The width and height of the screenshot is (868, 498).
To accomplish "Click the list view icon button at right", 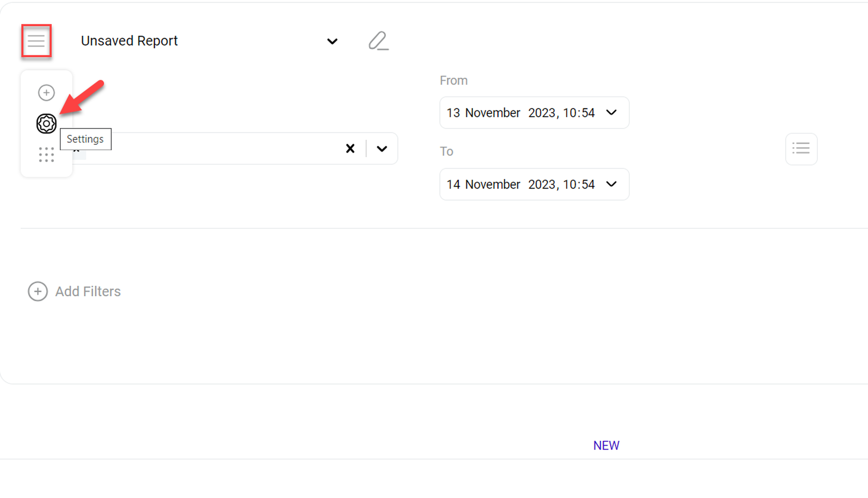I will click(x=801, y=149).
